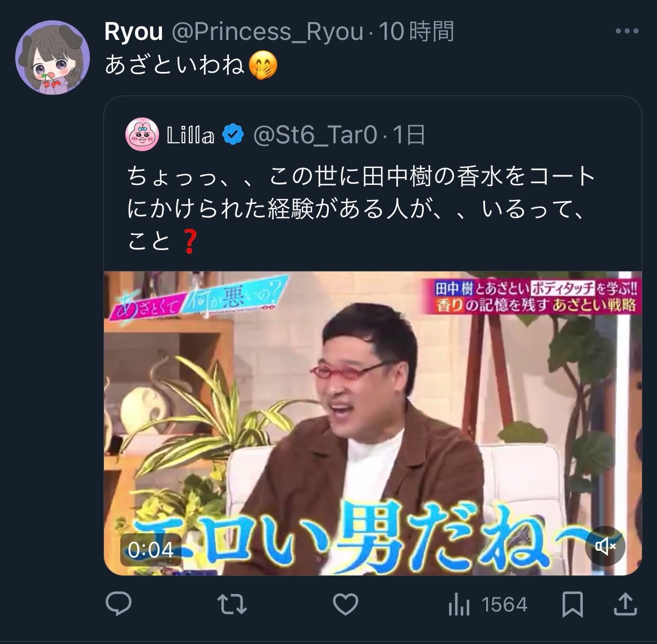Click Lilla's blue verified badge
Screen dimensions: 657x644
[x=233, y=135]
